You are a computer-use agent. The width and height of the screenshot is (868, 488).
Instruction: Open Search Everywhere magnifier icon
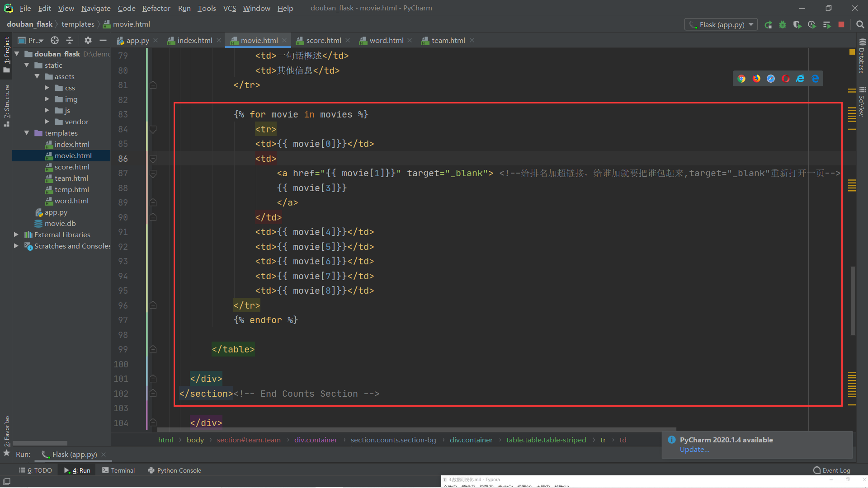pos(860,25)
